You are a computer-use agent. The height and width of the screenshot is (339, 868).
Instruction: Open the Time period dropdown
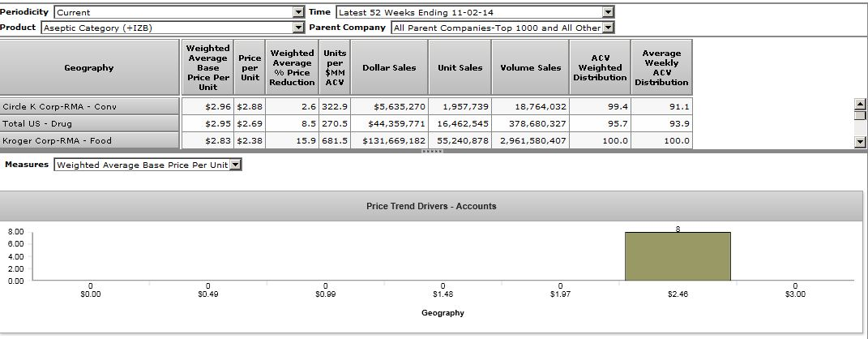coord(608,12)
